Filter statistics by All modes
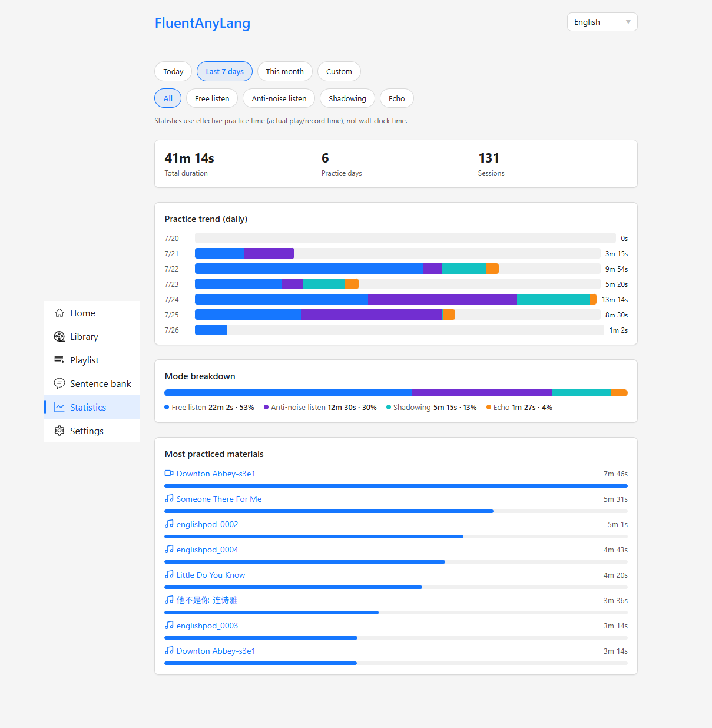The width and height of the screenshot is (712, 728). tap(168, 98)
